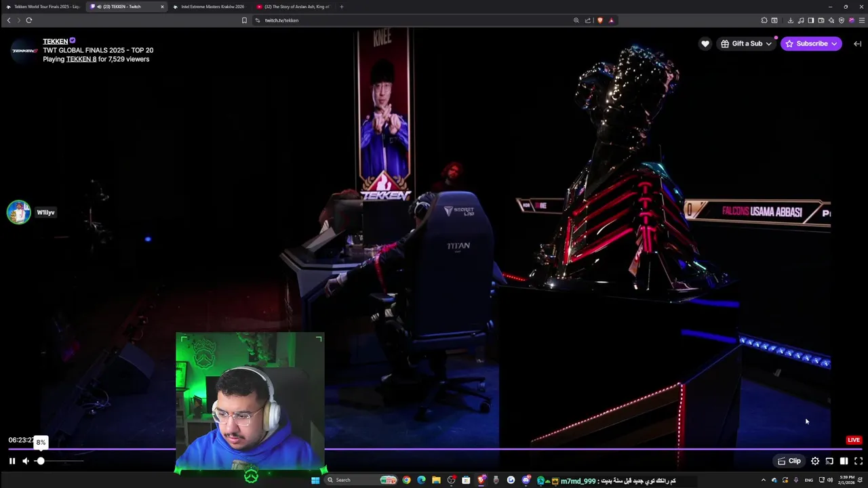Open Discord from the taskbar

pyautogui.click(x=526, y=480)
